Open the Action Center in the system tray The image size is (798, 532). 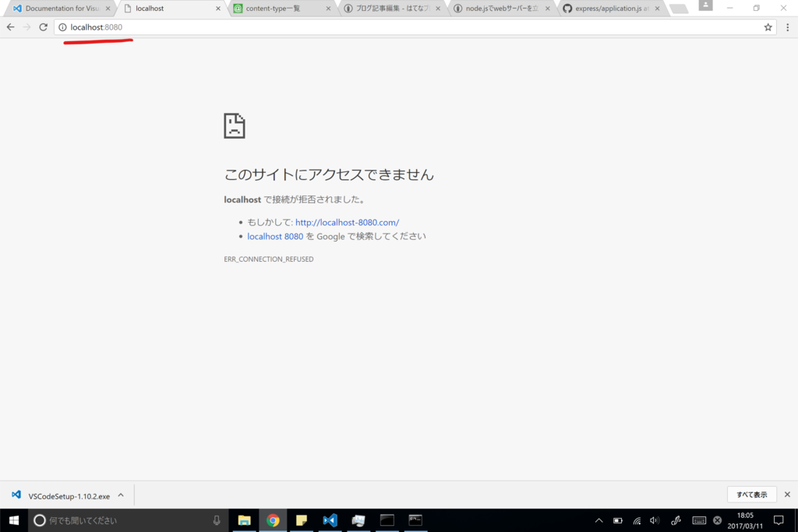[x=778, y=520]
